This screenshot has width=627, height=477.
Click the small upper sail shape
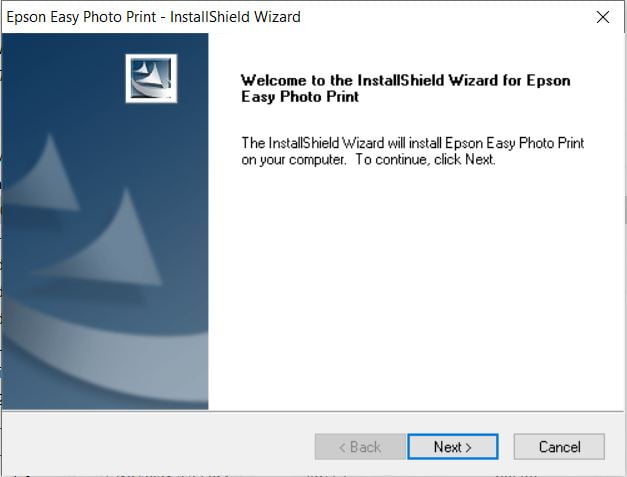coord(46,174)
